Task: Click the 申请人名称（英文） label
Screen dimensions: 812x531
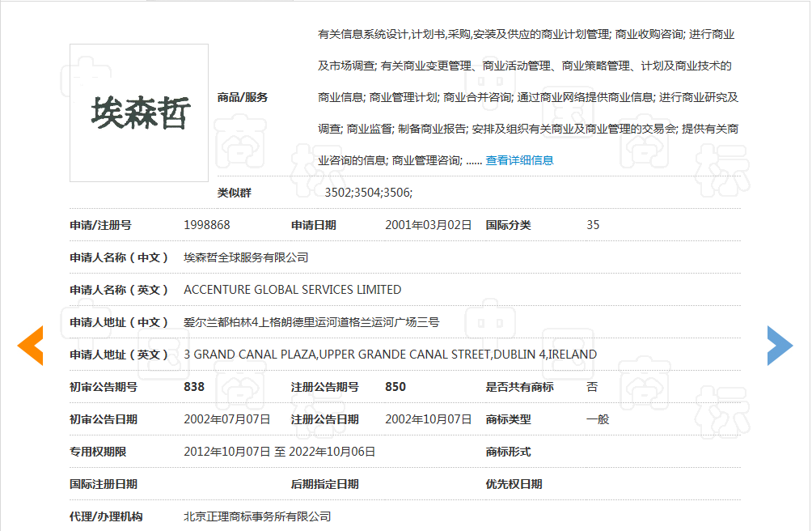Action: (x=119, y=290)
